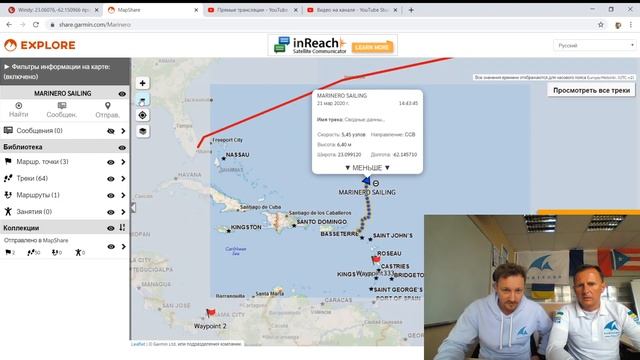Click the inReach Satellite Communicator banner
This screenshot has width=640, height=360.
pyautogui.click(x=333, y=45)
